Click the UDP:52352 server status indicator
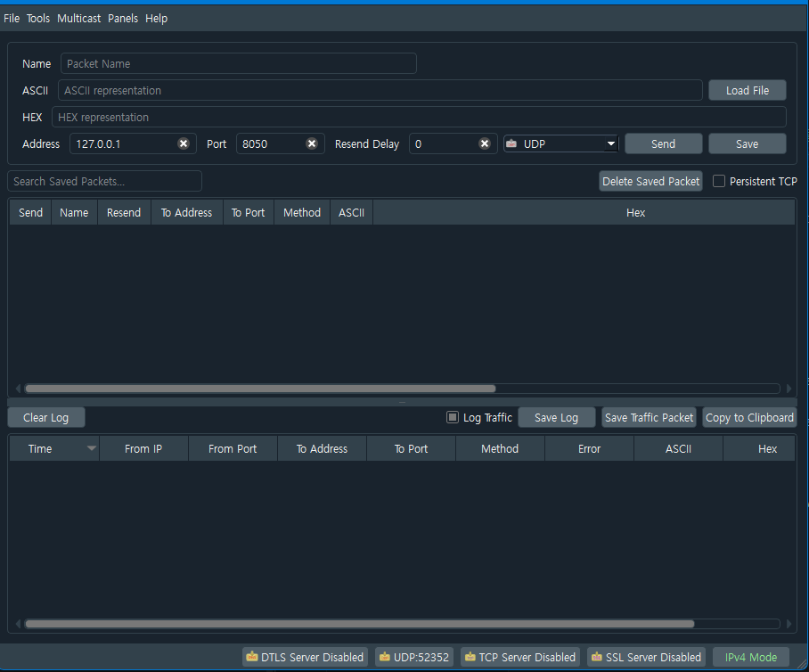The height and width of the screenshot is (672, 809). (x=413, y=657)
